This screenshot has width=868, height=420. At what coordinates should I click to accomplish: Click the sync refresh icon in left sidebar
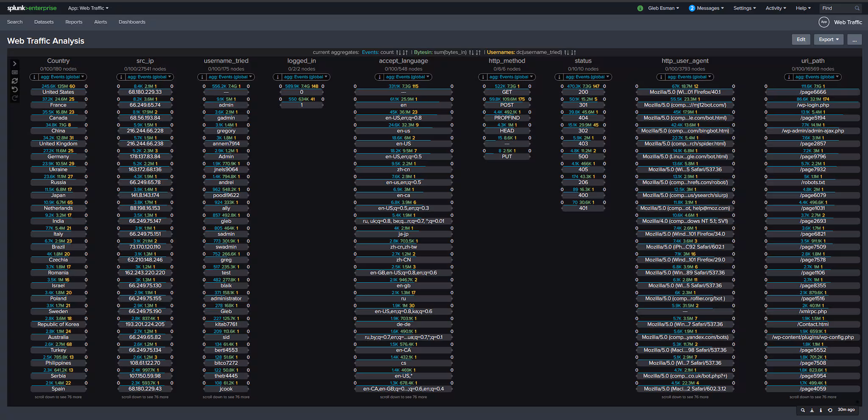[14, 81]
